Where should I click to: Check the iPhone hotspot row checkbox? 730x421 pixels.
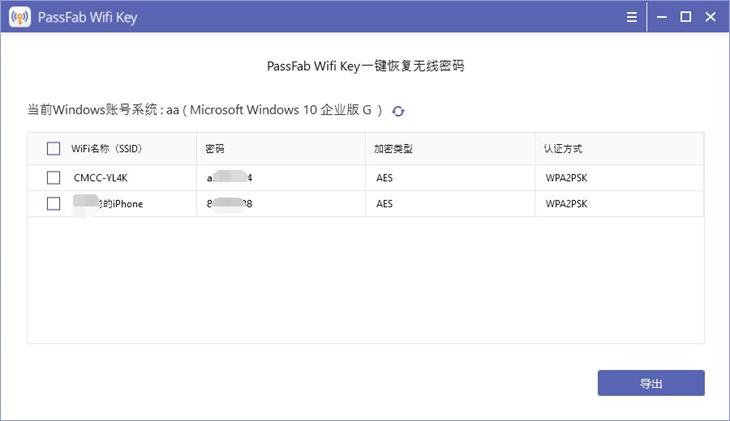pyautogui.click(x=54, y=204)
